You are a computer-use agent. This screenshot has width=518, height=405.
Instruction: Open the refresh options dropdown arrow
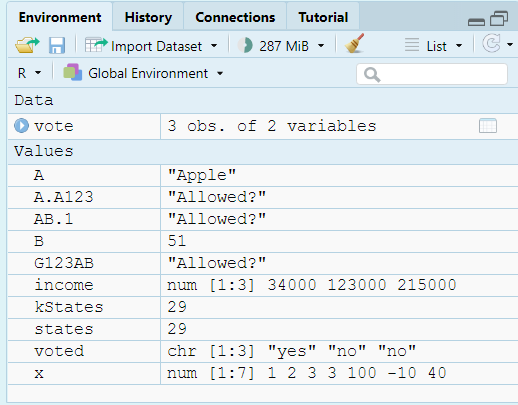(510, 44)
